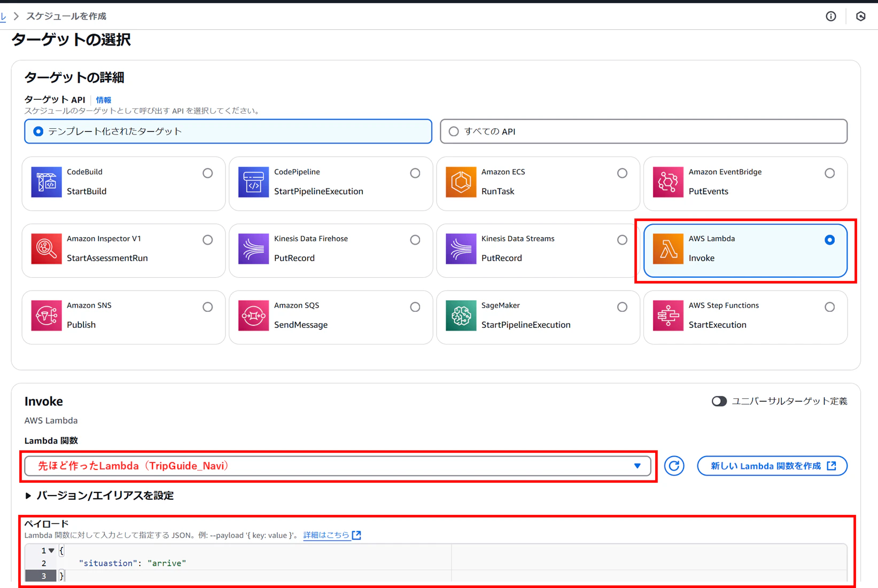Click the StartExecution label text
The height and width of the screenshot is (588, 878).
[x=717, y=325]
